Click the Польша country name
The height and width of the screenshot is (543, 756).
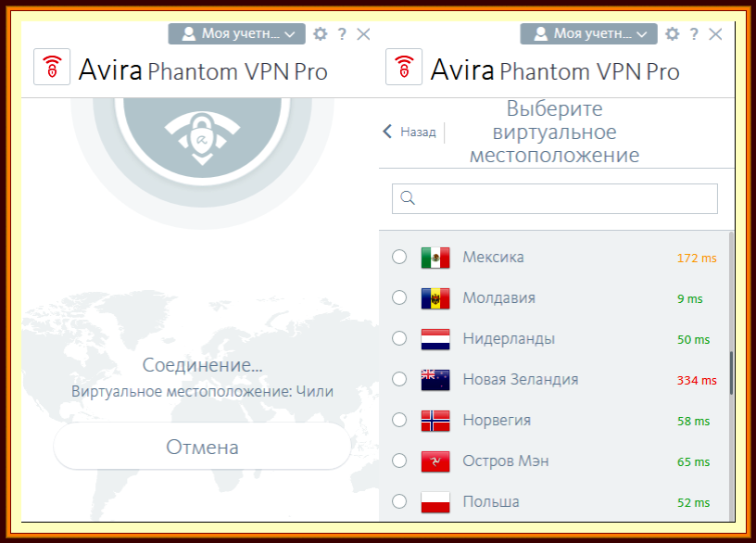click(x=491, y=501)
